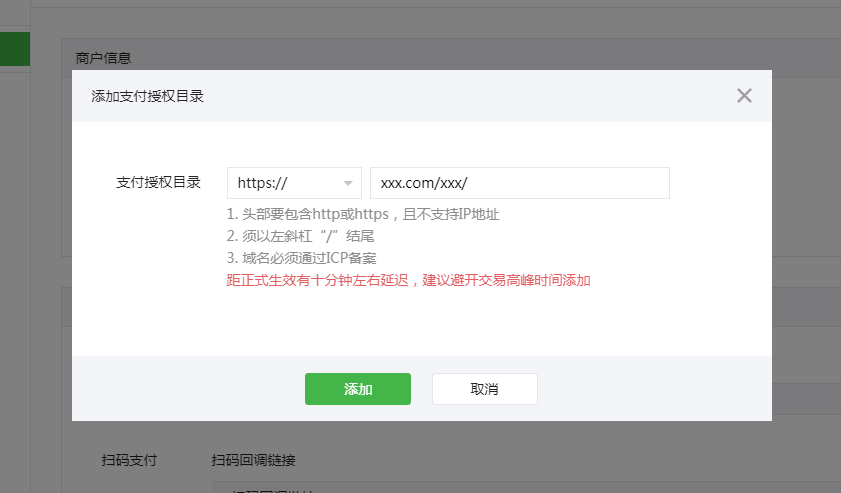Focus the xxx.com/xxx/ directory input field
The height and width of the screenshot is (493, 841).
point(519,183)
